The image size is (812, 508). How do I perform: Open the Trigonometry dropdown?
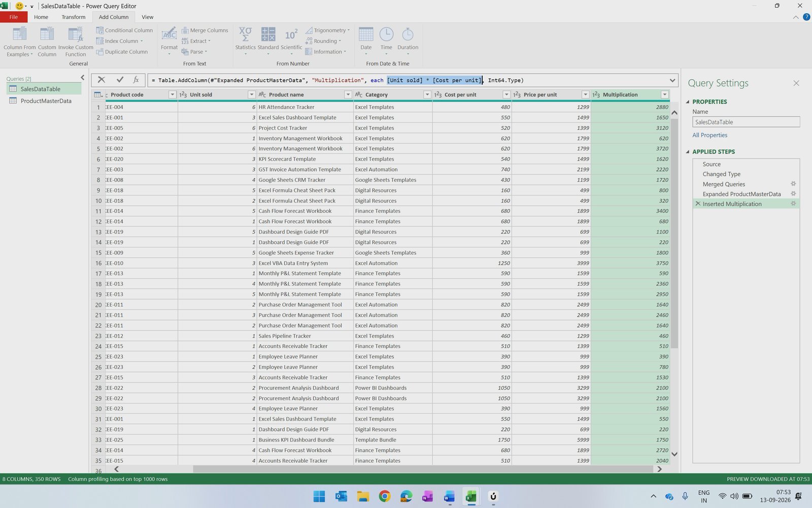click(328, 30)
